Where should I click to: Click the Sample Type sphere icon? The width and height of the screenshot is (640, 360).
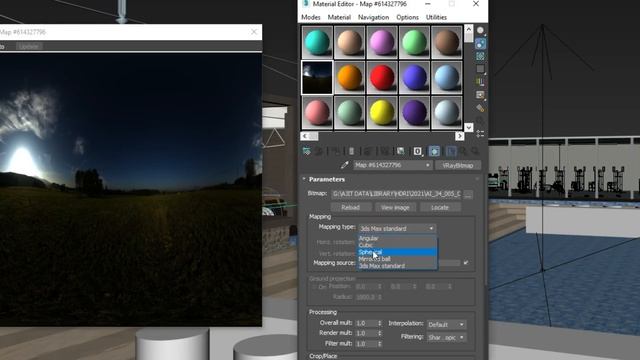coord(480,31)
